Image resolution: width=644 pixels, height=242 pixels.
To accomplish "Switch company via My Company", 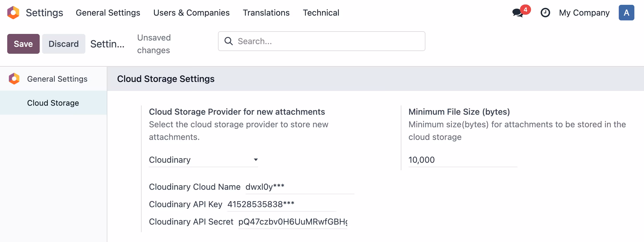I will (584, 13).
